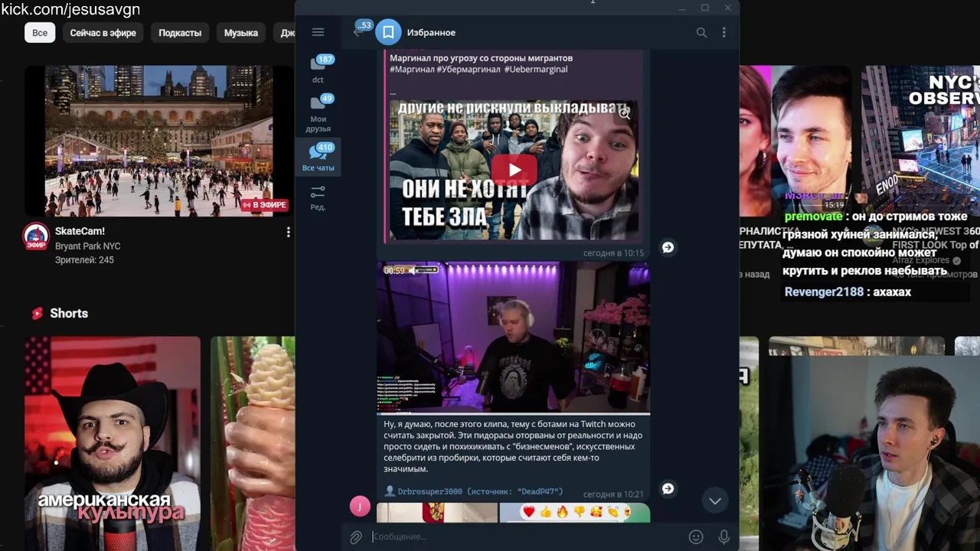Image resolution: width=980 pixels, height=551 pixels.
Task: Open the three-dot chat options menu
Action: pos(724,32)
